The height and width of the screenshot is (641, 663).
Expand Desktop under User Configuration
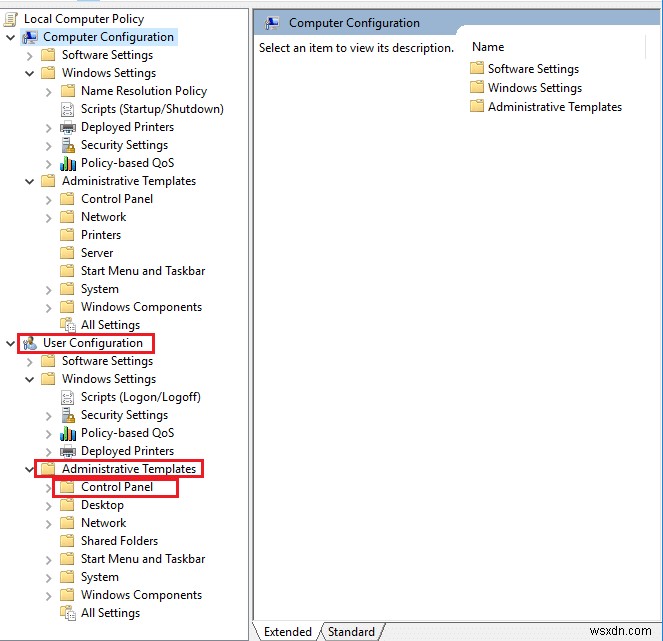pyautogui.click(x=49, y=506)
